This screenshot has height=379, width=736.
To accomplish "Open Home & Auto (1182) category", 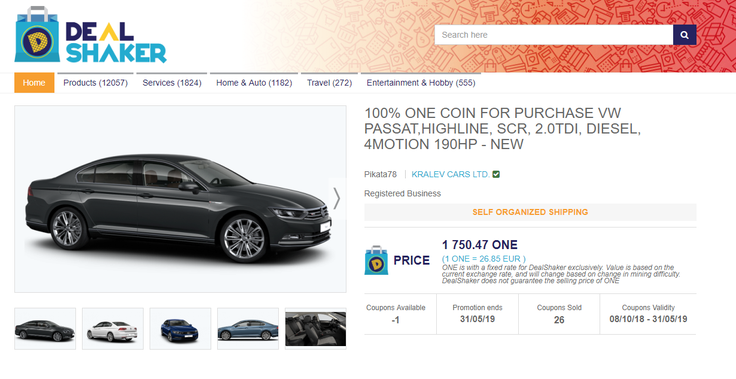I will coord(254,83).
